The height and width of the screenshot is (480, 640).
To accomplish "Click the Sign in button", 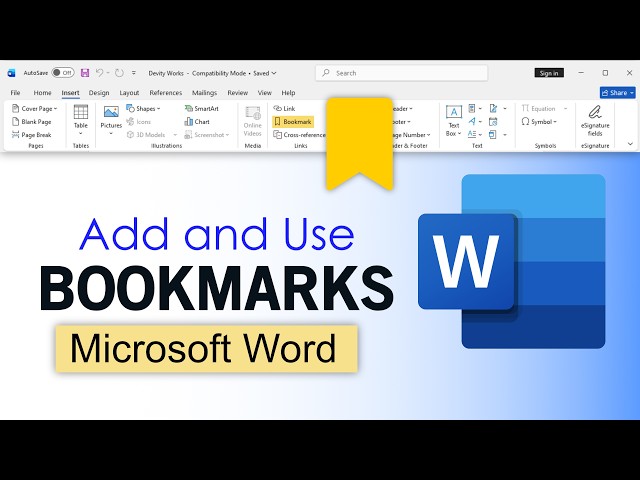I will click(549, 73).
